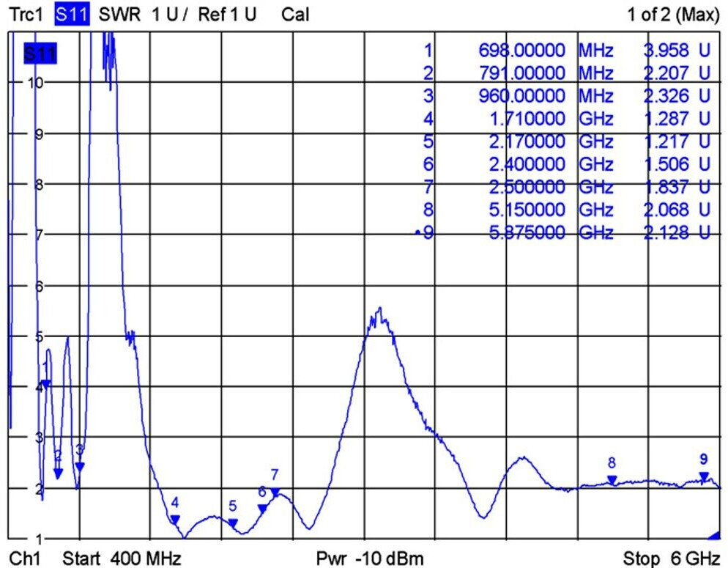Click marker 9 triangle on the trace
This screenshot has height=568, width=728.
(x=704, y=476)
